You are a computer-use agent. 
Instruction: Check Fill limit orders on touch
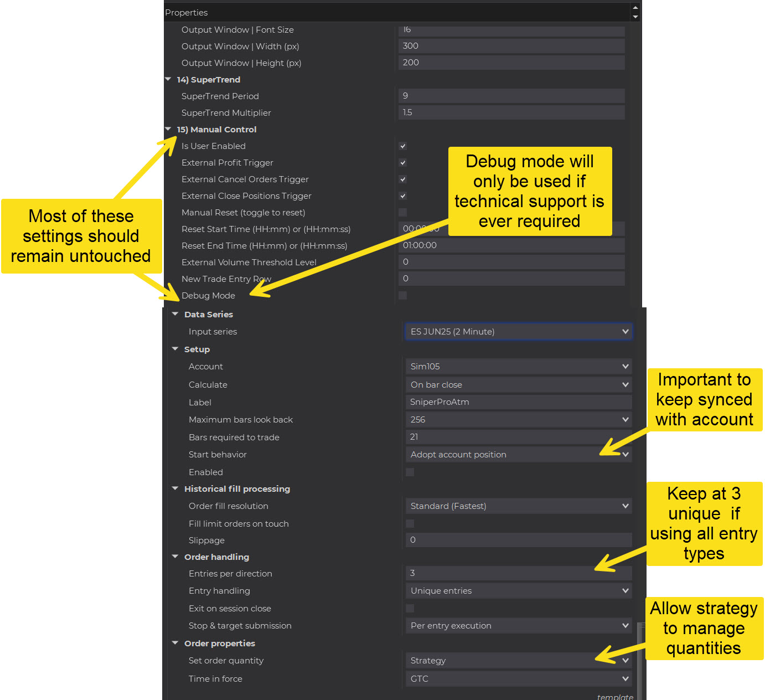410,524
